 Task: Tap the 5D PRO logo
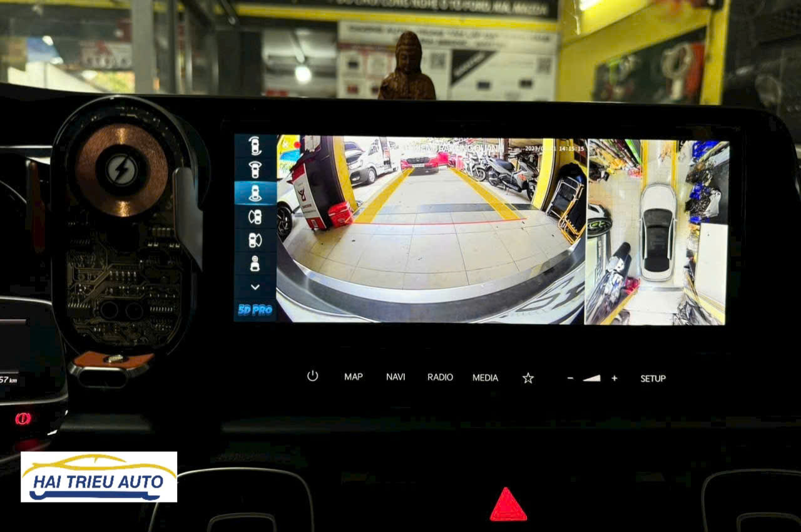(x=255, y=310)
